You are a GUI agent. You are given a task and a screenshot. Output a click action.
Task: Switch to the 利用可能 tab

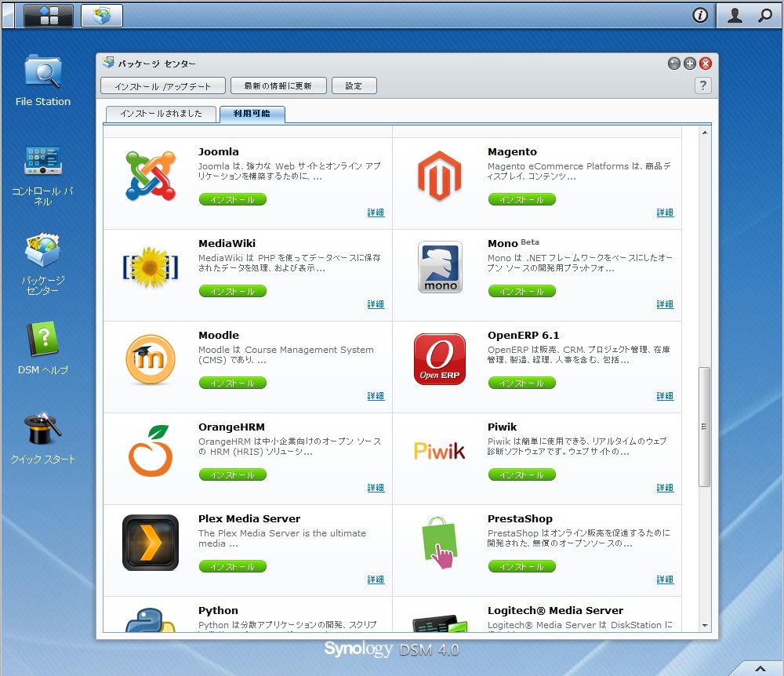click(x=252, y=114)
